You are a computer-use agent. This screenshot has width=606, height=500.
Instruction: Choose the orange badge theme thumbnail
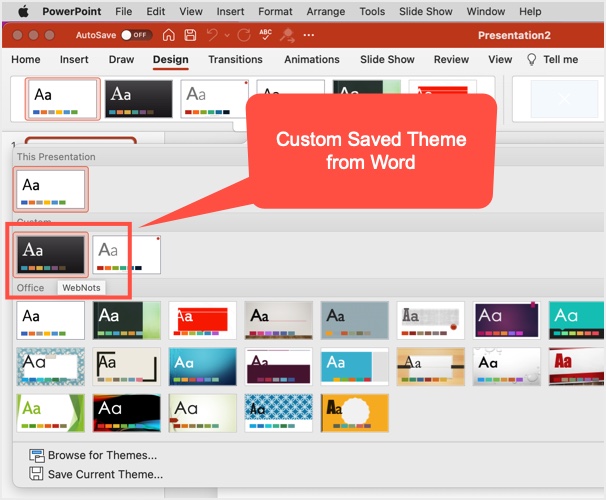click(354, 413)
